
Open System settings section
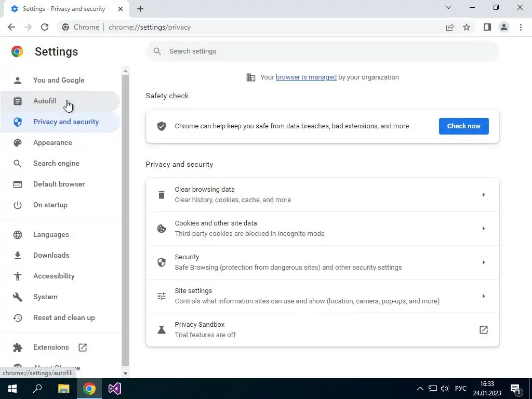tap(60, 297)
